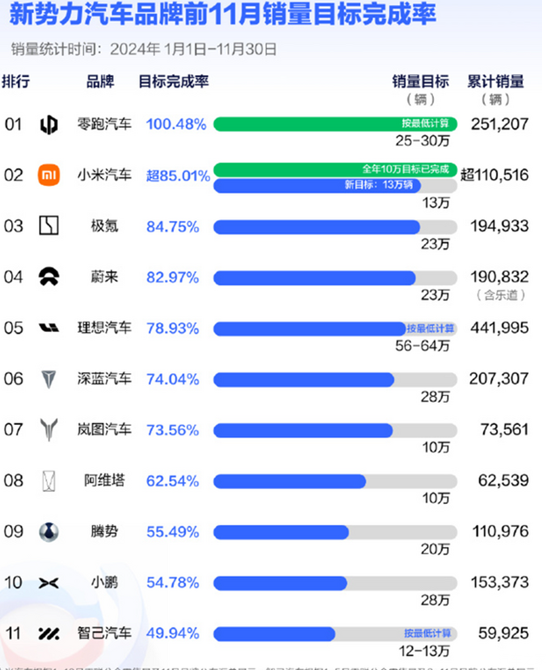551x670 pixels.
Task: Click the 12-13万 sales target
Action: [x=424, y=651]
